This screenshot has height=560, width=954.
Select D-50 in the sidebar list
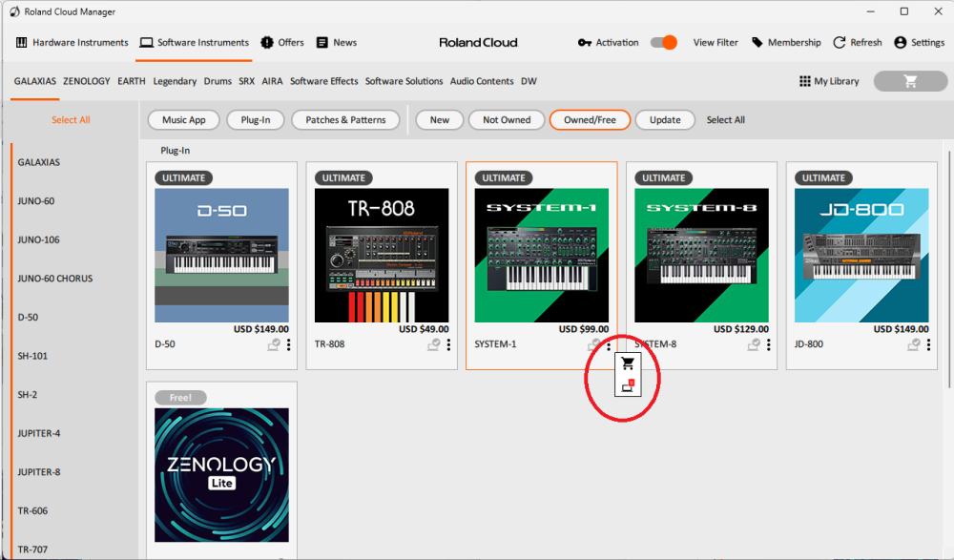point(28,317)
